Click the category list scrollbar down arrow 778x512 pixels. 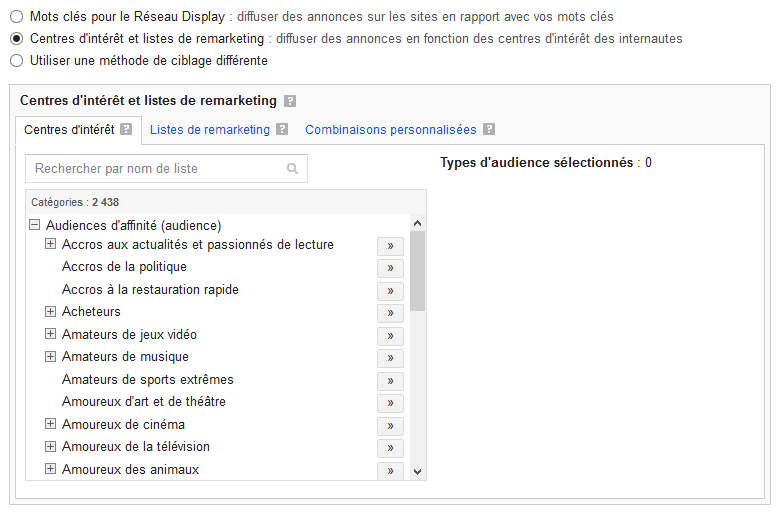[x=417, y=471]
